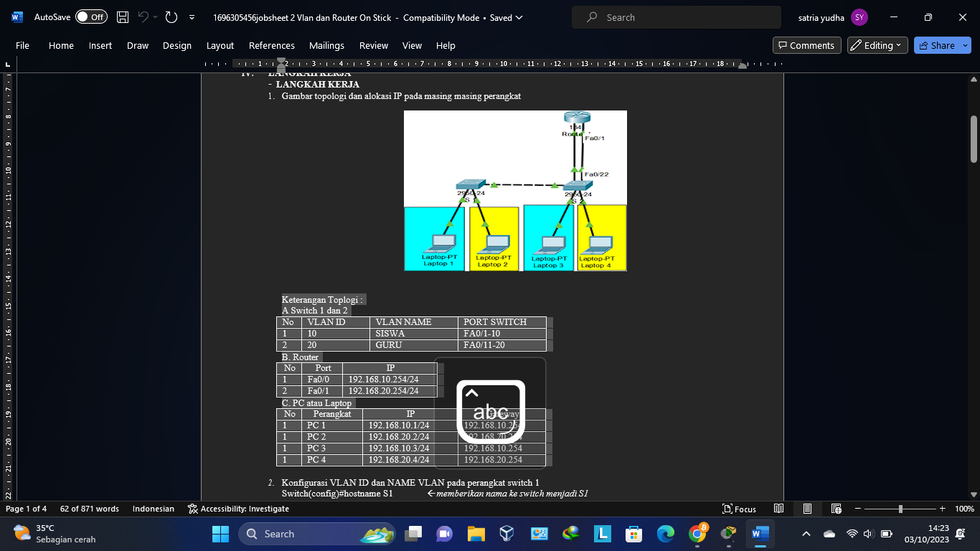This screenshot has width=980, height=551.
Task: Open Accessibility: Investigate checker
Action: pyautogui.click(x=238, y=509)
